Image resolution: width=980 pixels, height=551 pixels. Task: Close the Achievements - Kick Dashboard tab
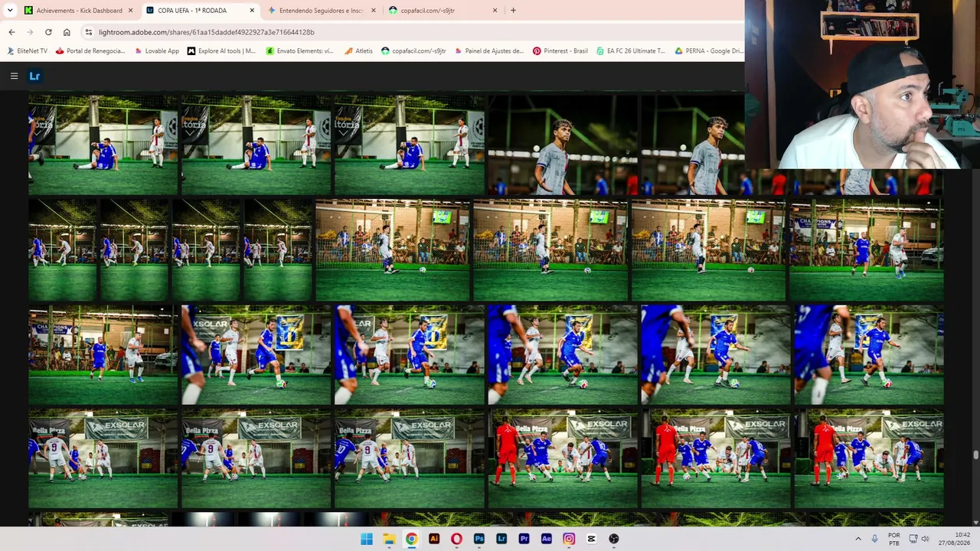click(x=131, y=11)
